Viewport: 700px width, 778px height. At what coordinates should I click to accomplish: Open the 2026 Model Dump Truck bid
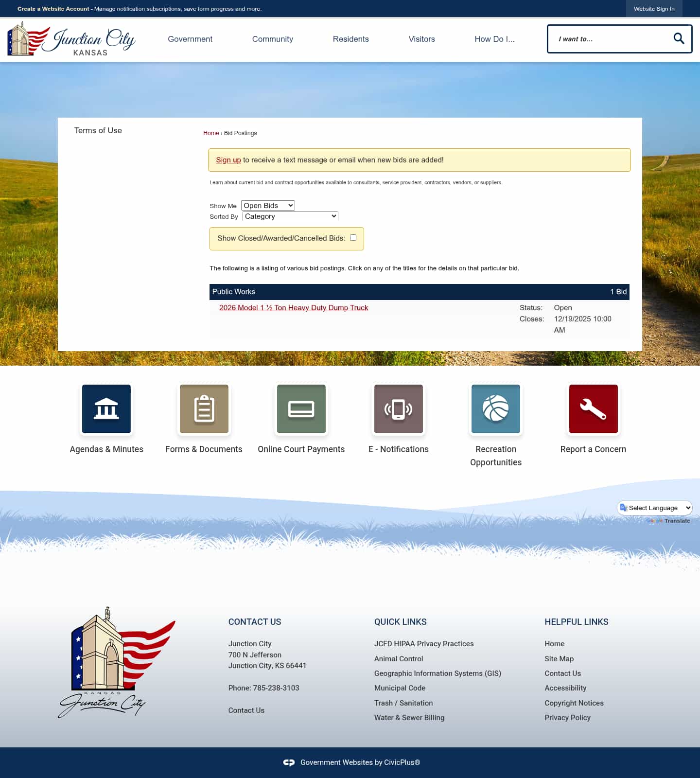pyautogui.click(x=294, y=308)
